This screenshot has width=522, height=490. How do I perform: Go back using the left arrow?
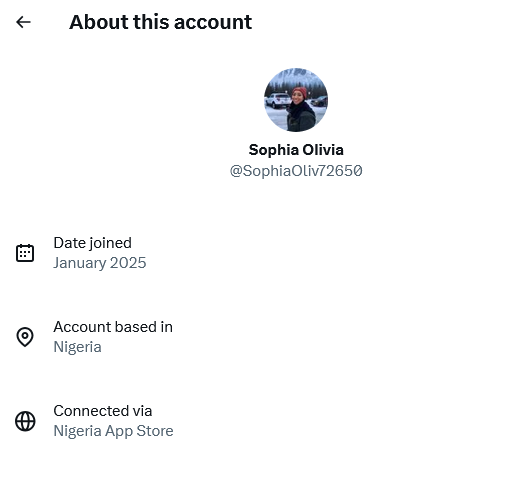[x=23, y=22]
